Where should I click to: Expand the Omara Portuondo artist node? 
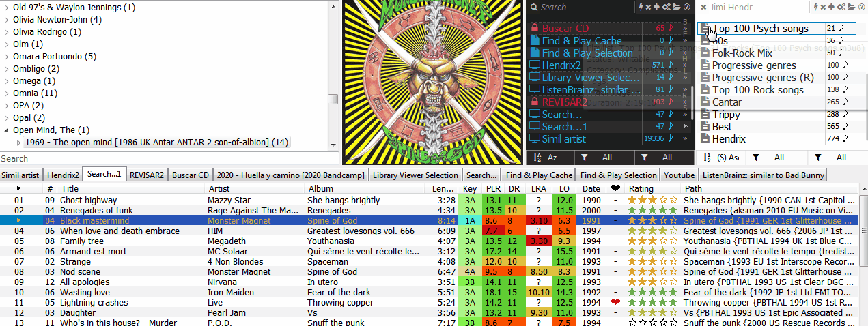(x=7, y=57)
